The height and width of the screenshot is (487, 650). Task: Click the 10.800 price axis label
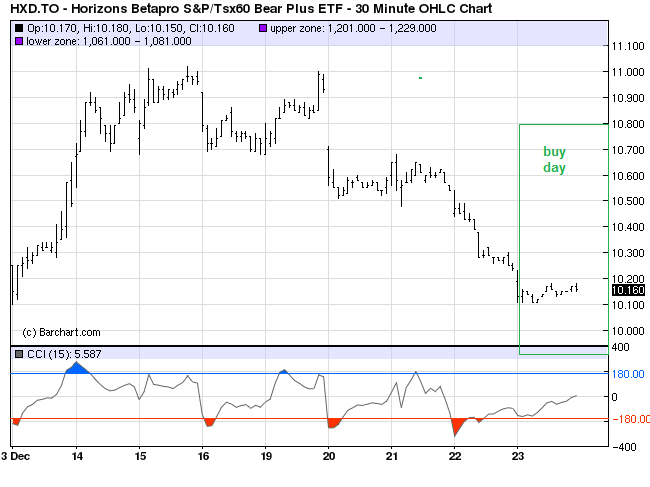pos(628,124)
